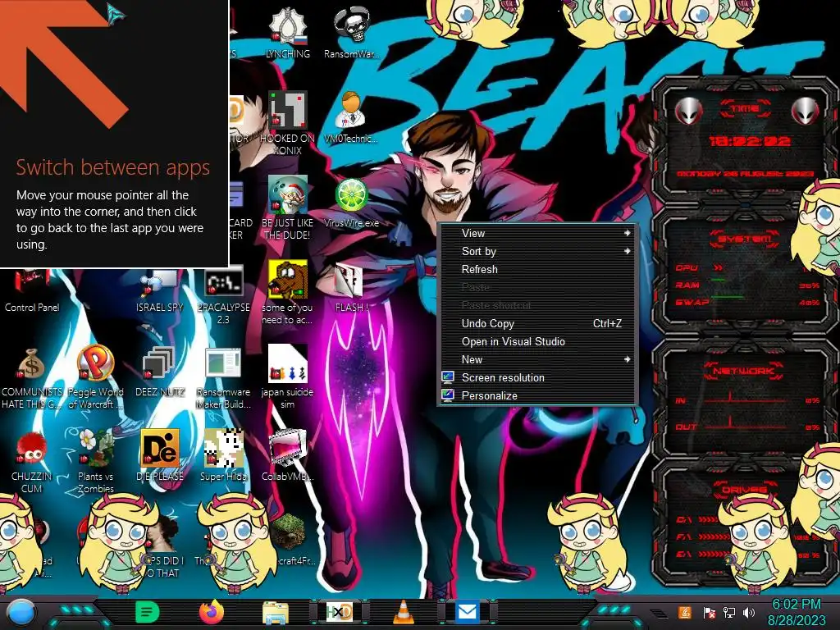Open Peggle World of Warcraft icon
The height and width of the screenshot is (630, 840).
[x=95, y=377]
